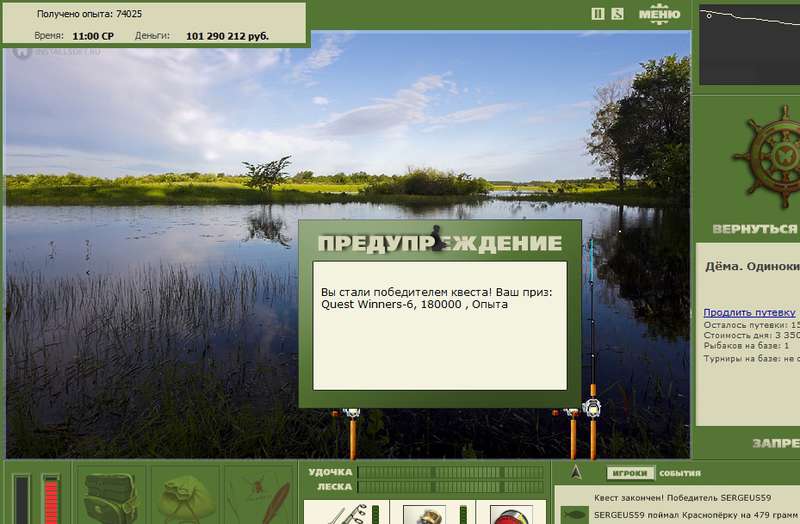Image resolution: width=800 pixels, height=524 pixels.
Task: Click the Дёма location title
Action: (752, 267)
